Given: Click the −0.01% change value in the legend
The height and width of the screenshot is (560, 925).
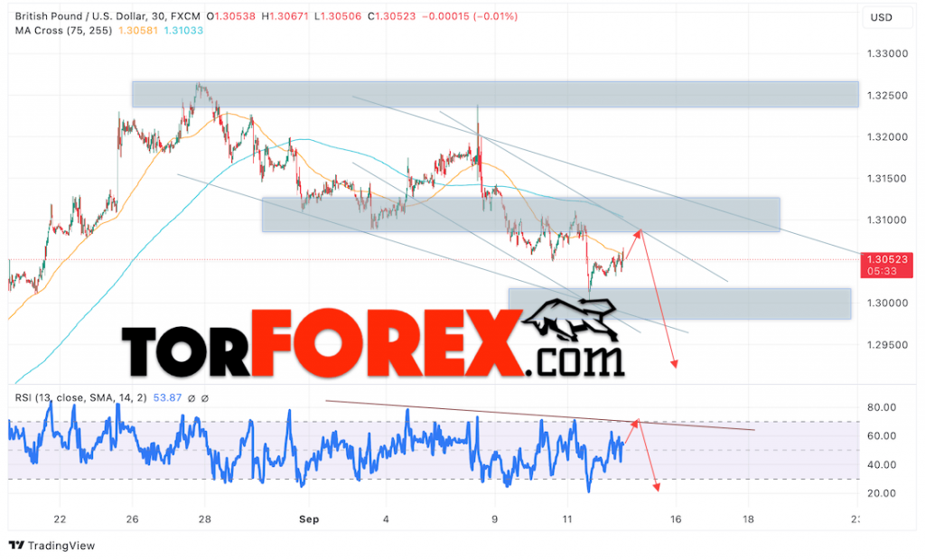Looking at the screenshot, I should click(495, 15).
